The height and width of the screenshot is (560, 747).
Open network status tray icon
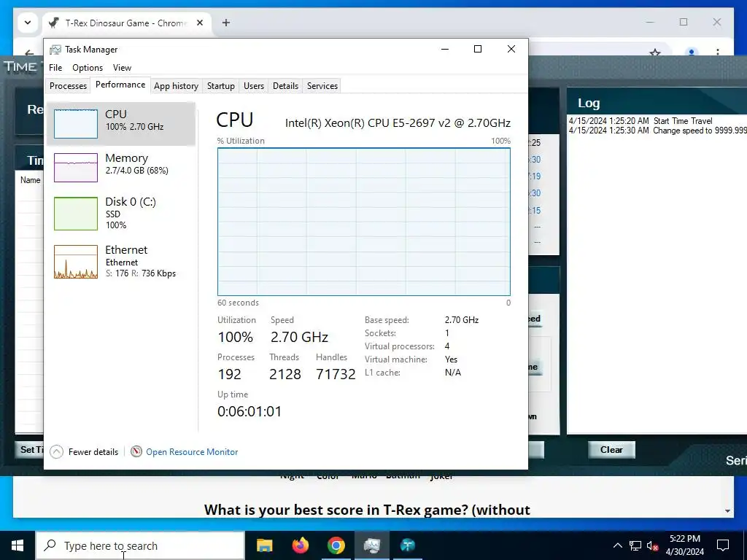635,545
